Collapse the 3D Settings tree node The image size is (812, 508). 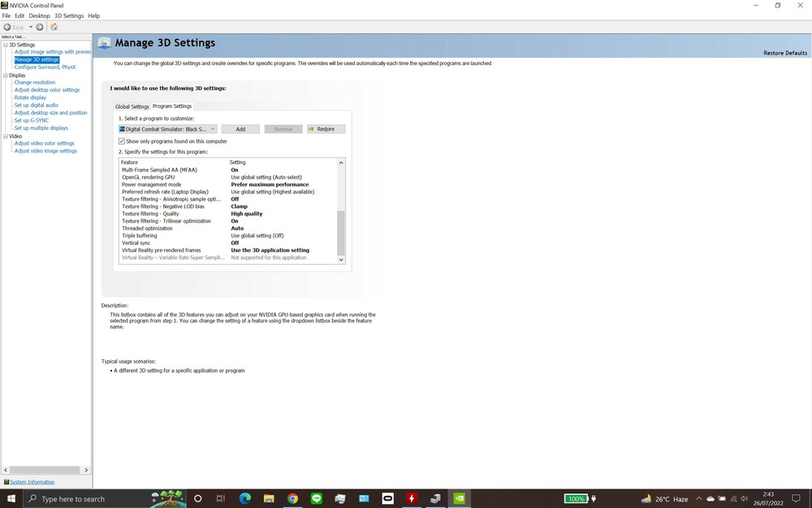(6, 45)
